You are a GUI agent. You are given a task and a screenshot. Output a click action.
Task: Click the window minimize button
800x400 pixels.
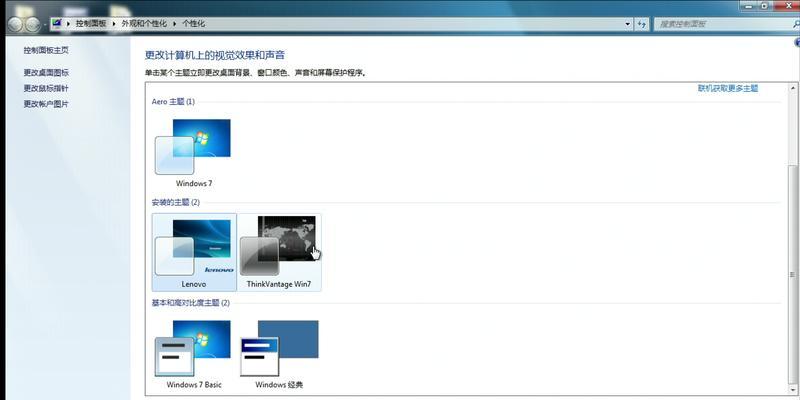coord(748,6)
